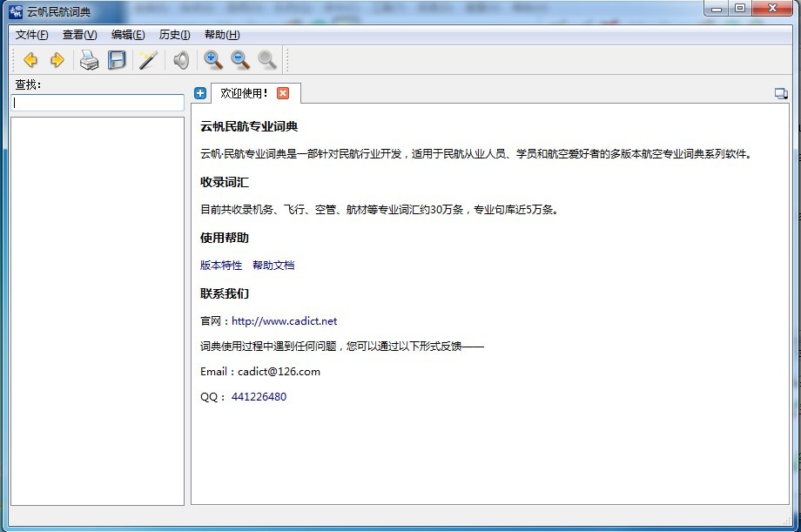Add a new tab with blue plus

tap(200, 93)
